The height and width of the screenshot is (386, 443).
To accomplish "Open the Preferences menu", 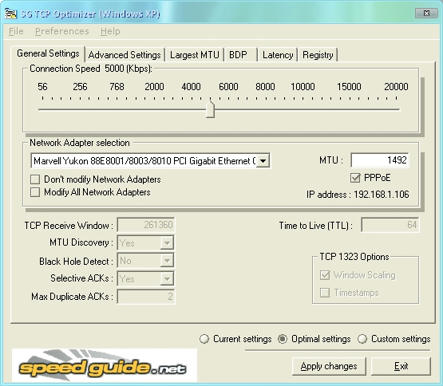I will point(62,31).
